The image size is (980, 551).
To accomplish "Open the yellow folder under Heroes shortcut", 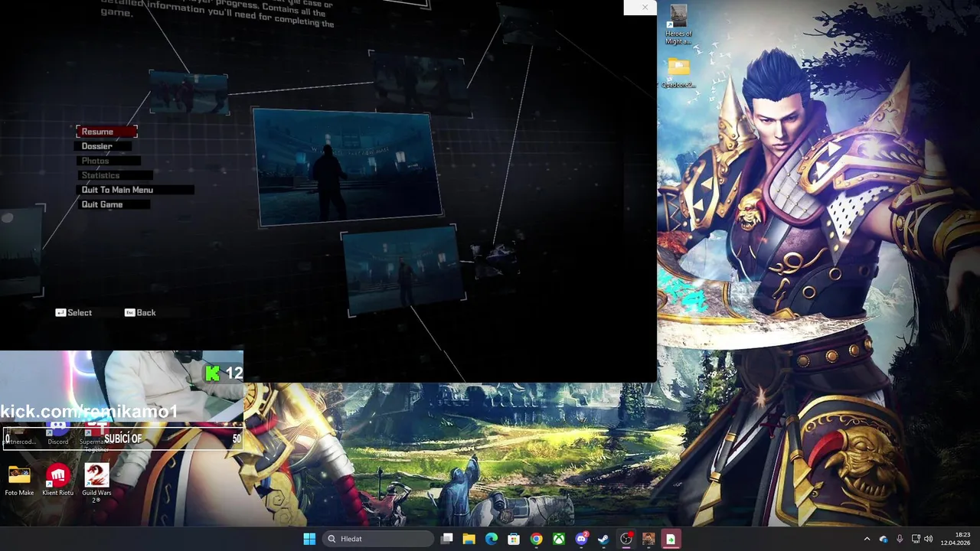I will point(678,73).
